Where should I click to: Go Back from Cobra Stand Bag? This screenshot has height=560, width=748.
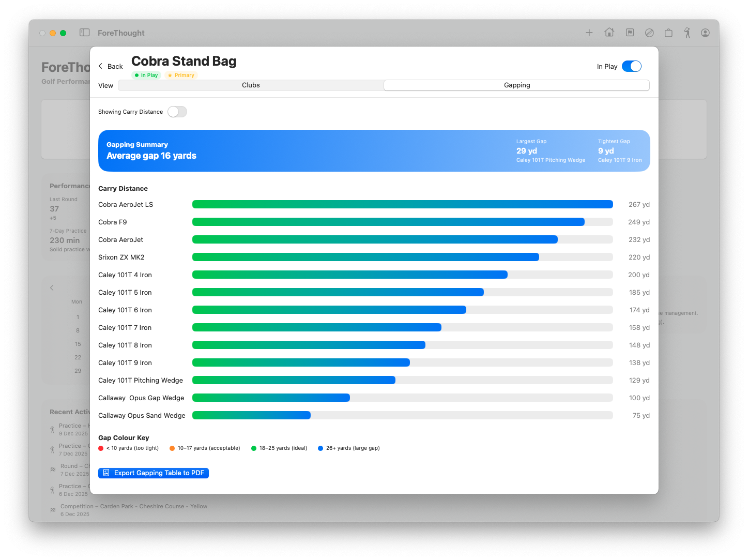(111, 66)
